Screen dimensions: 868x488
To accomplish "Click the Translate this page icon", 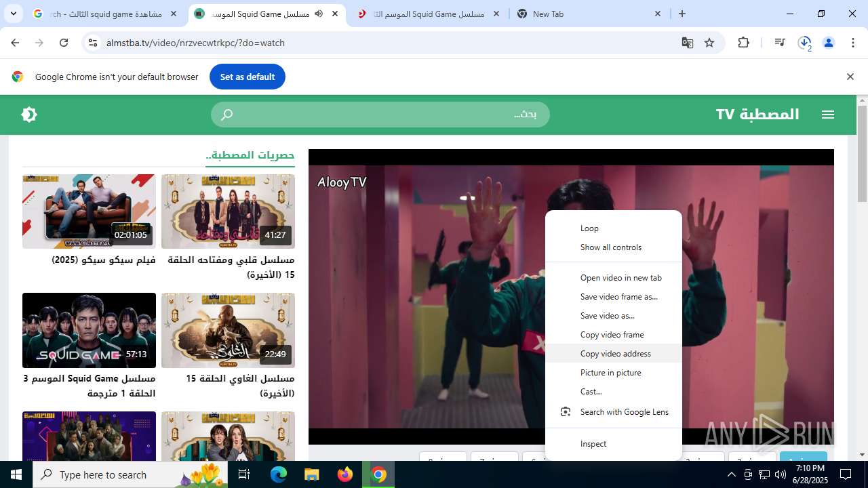I will pos(688,43).
